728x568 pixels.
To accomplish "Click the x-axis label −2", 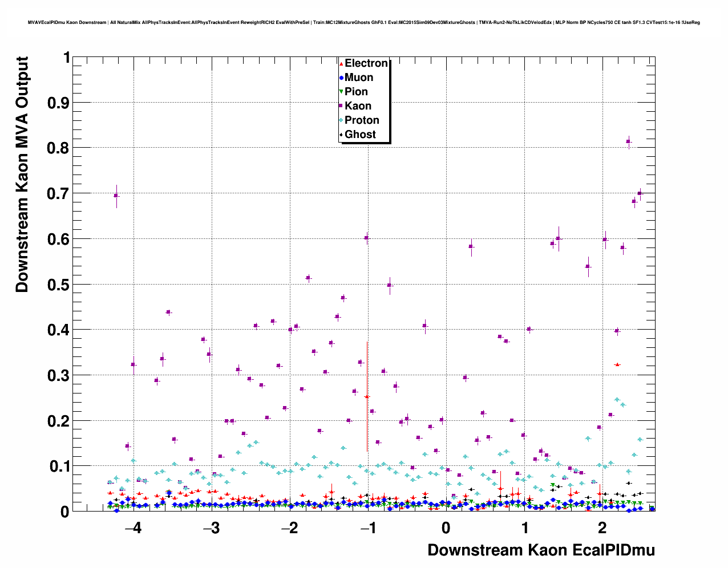I will [290, 528].
